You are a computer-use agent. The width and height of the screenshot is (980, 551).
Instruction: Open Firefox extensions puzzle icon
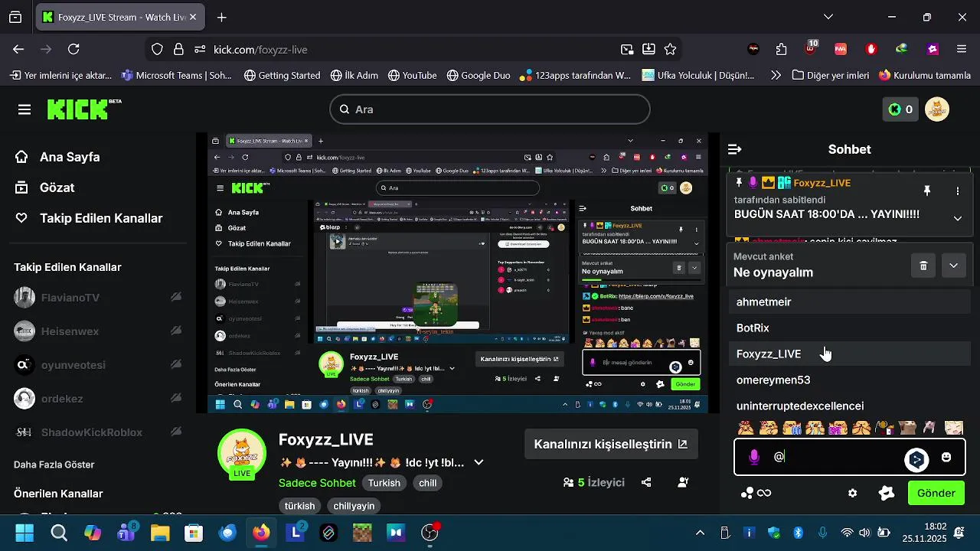(781, 49)
